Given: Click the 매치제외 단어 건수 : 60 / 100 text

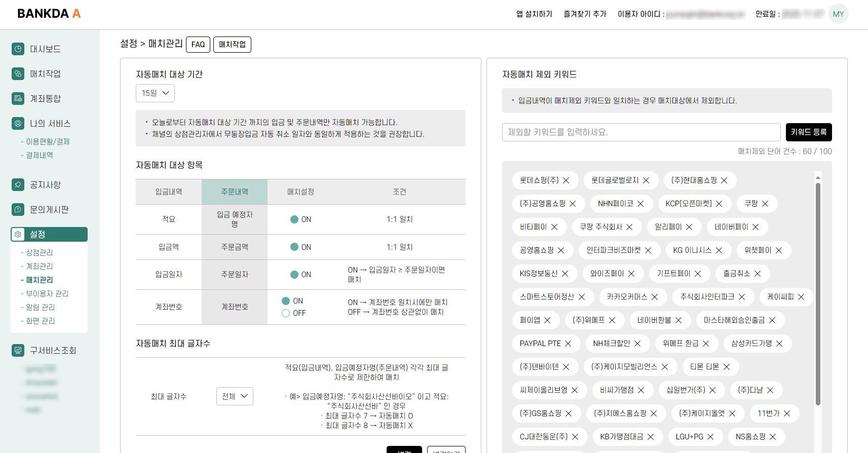Looking at the screenshot, I should point(785,152).
